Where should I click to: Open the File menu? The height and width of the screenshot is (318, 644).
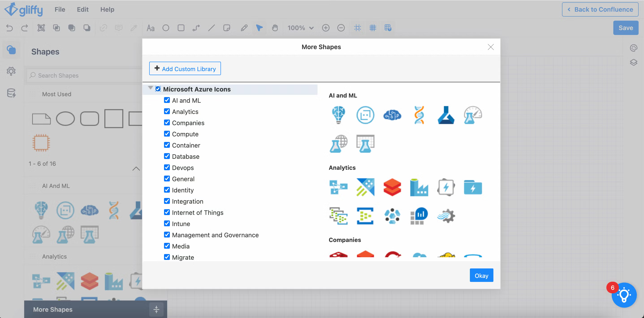pos(60,9)
